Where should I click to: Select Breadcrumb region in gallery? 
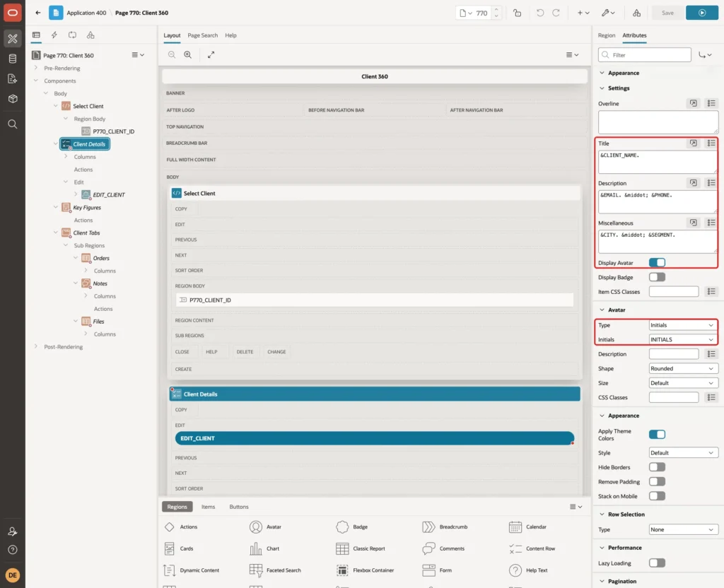(x=445, y=527)
